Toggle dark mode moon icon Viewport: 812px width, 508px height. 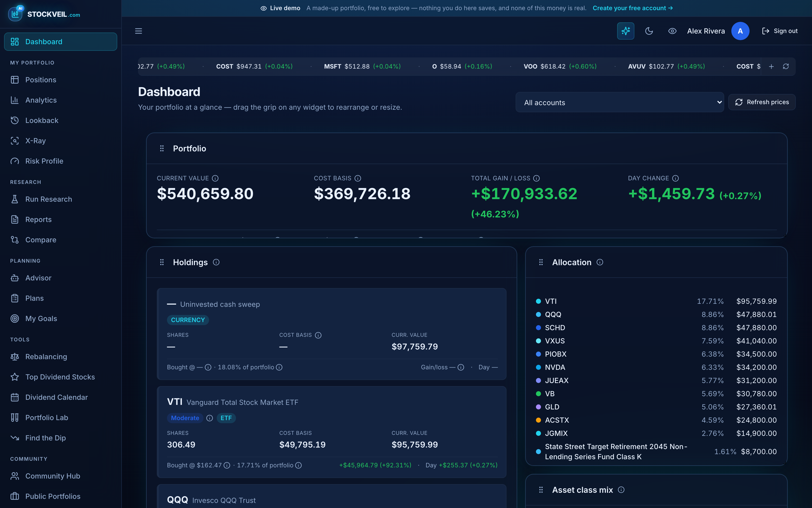649,31
